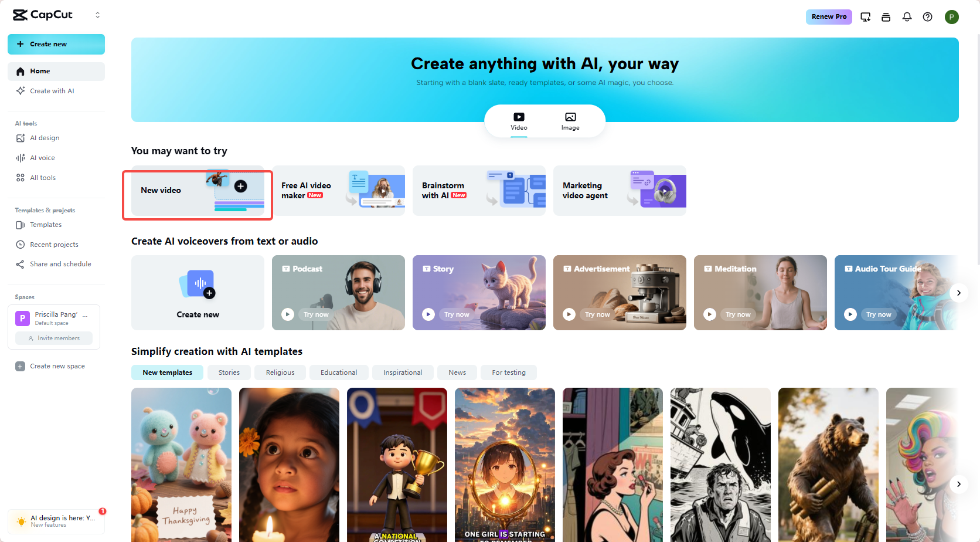Switch to the Image creation mode
Image resolution: width=980 pixels, height=542 pixels.
coord(570,121)
